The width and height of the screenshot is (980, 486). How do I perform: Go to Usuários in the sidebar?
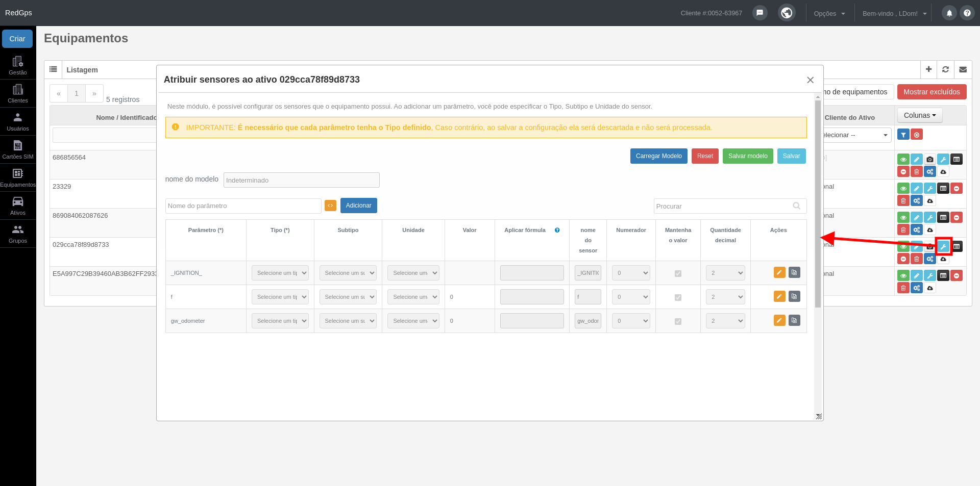click(18, 122)
